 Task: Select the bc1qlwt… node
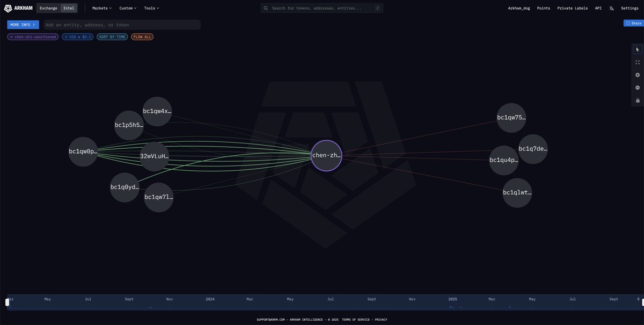click(517, 193)
